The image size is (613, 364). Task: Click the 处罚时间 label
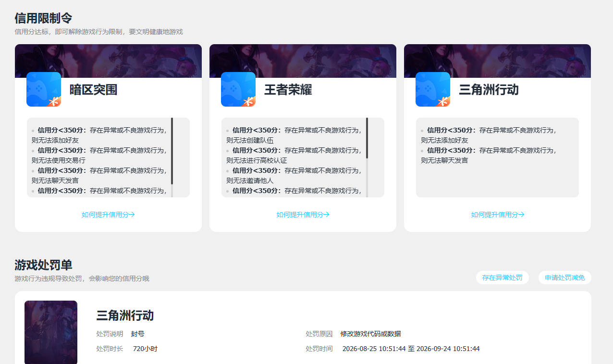point(319,349)
